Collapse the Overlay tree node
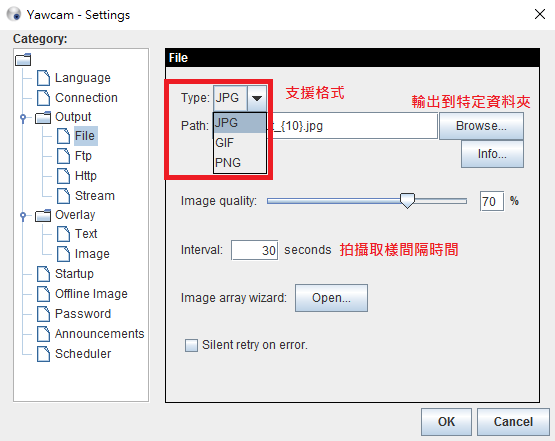 tap(23, 215)
